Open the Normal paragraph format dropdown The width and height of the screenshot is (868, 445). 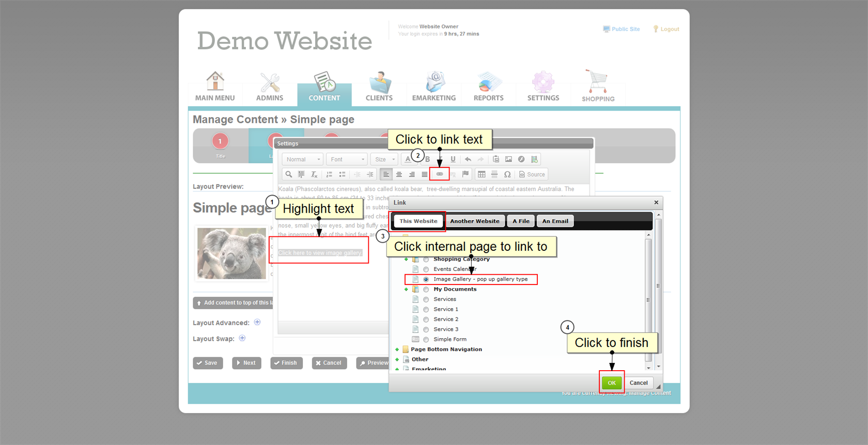[303, 160]
